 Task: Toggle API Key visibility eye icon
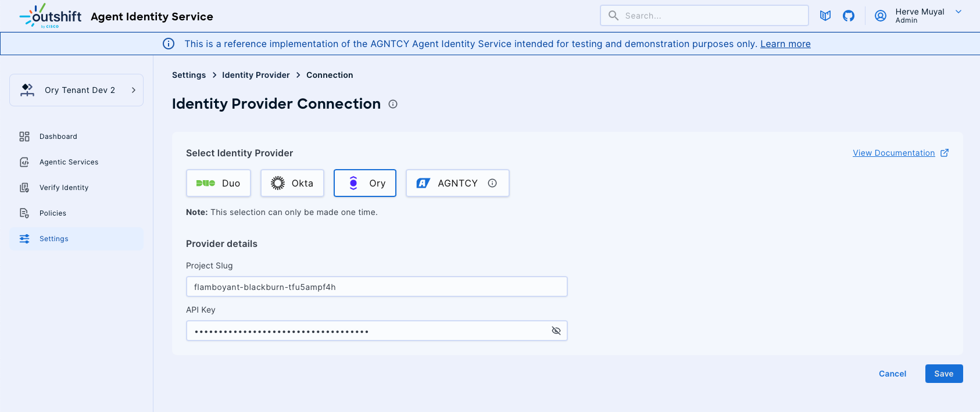pos(556,331)
